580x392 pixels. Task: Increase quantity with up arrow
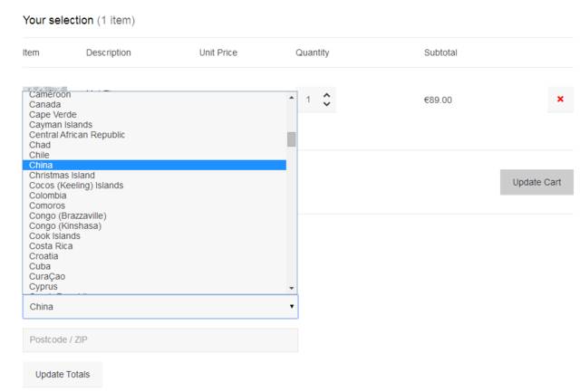pos(327,94)
